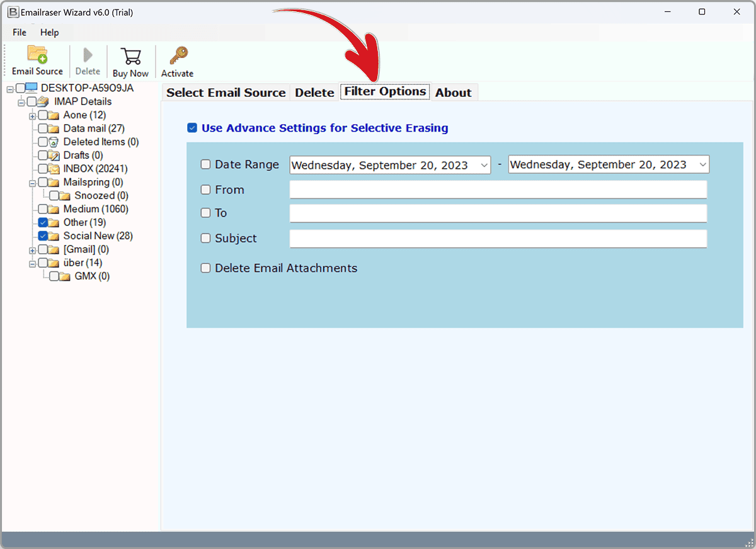Select the Deleted Items (0) tree label
This screenshot has width=756, height=549.
pyautogui.click(x=101, y=142)
